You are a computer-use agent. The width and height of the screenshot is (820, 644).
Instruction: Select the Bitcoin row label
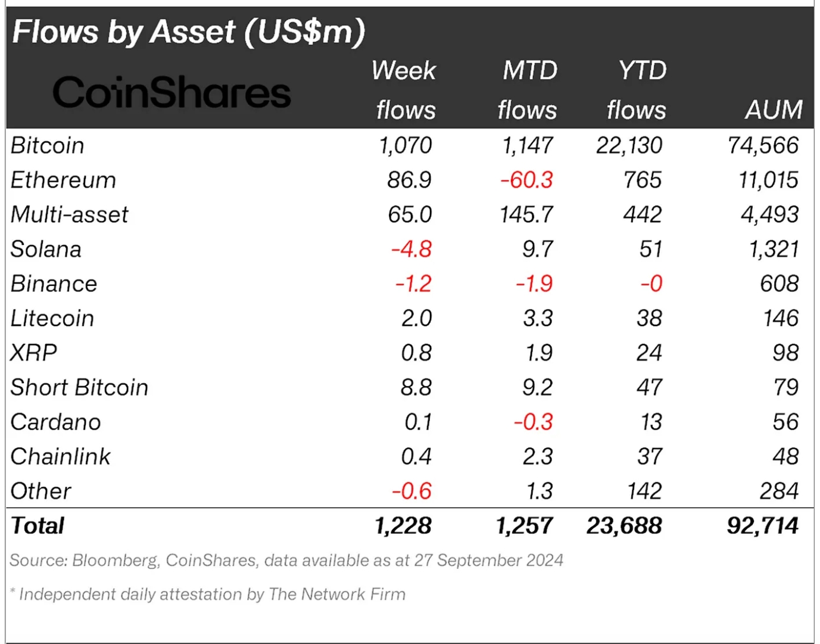[48, 145]
